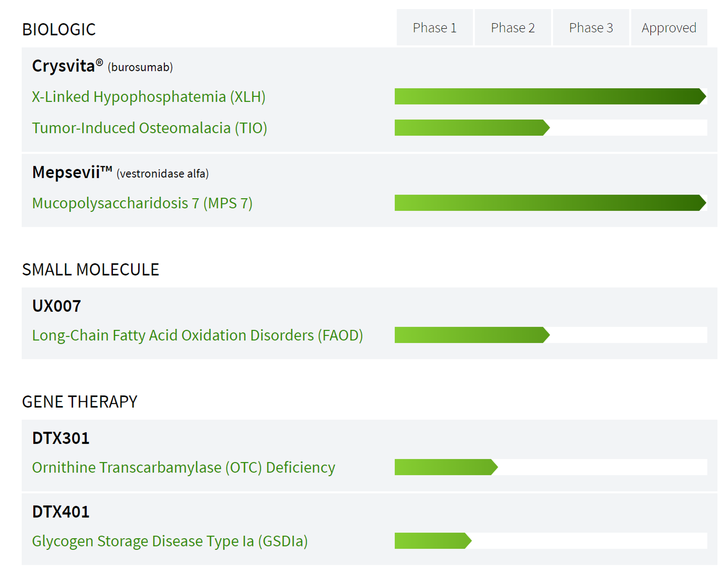Click the UX007 product name

[x=56, y=306]
